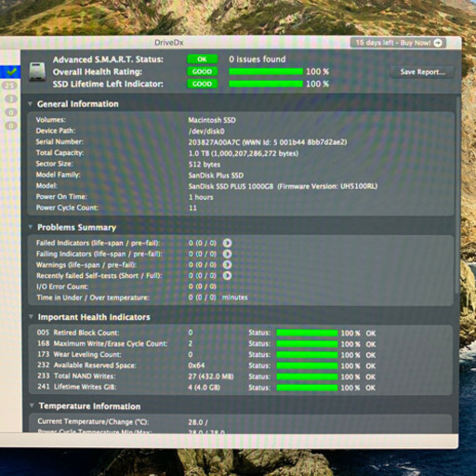The height and width of the screenshot is (476, 476).
Task: Click 'I/O Error Count' label
Action: [62, 286]
